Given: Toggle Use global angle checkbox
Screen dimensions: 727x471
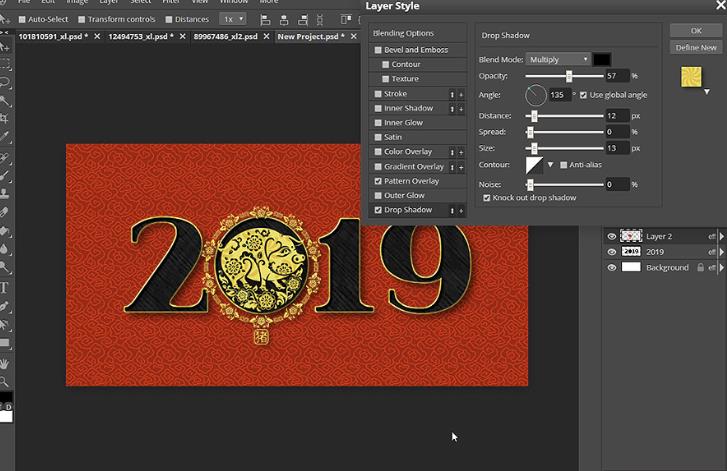Looking at the screenshot, I should coord(583,95).
